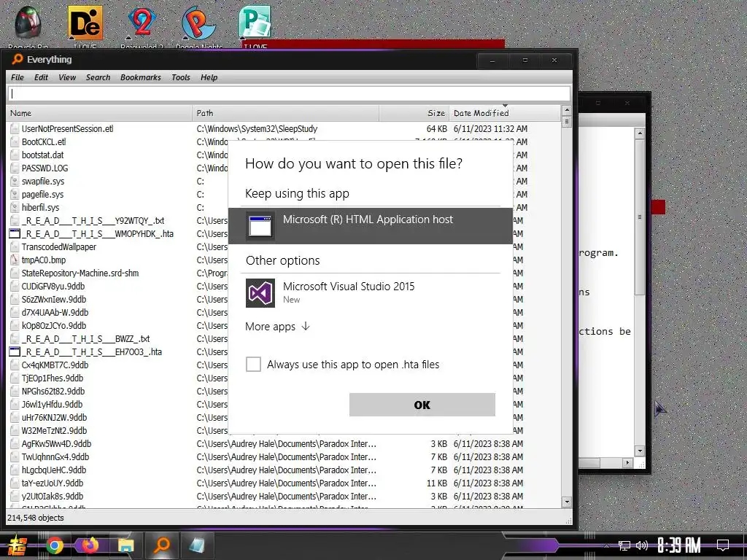Open the notification center icon
This screenshot has width=747, height=560.
tap(723, 545)
